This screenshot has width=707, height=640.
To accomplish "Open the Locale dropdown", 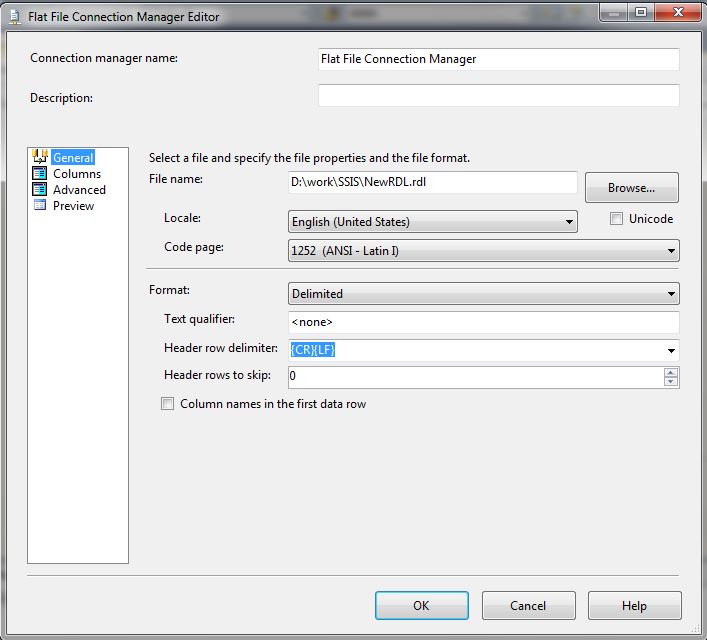I will tap(432, 221).
